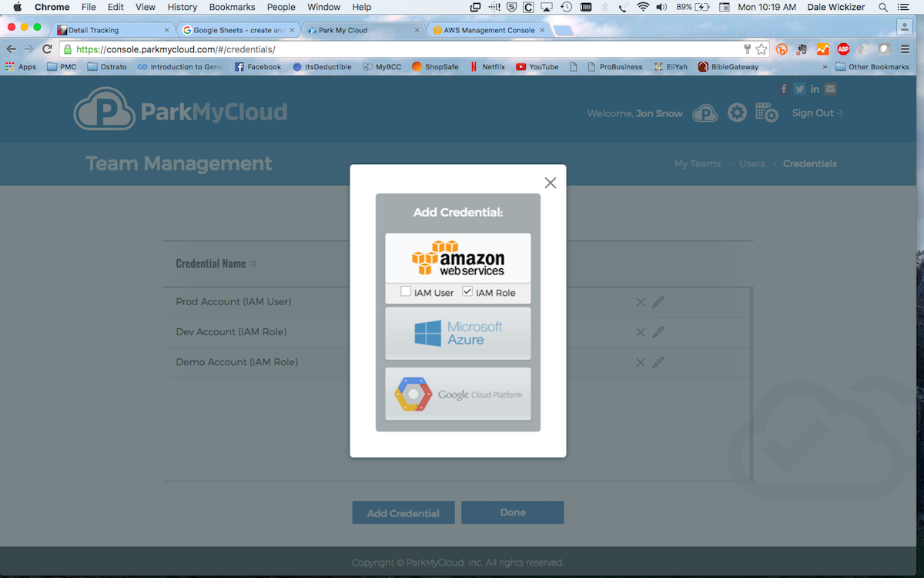Select the Microsoft Azure credential option
This screenshot has height=578, width=924.
click(458, 333)
